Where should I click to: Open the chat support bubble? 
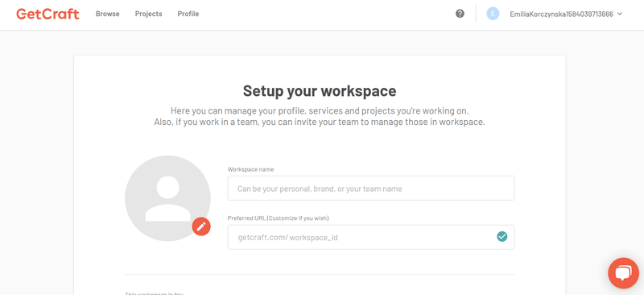[623, 272]
